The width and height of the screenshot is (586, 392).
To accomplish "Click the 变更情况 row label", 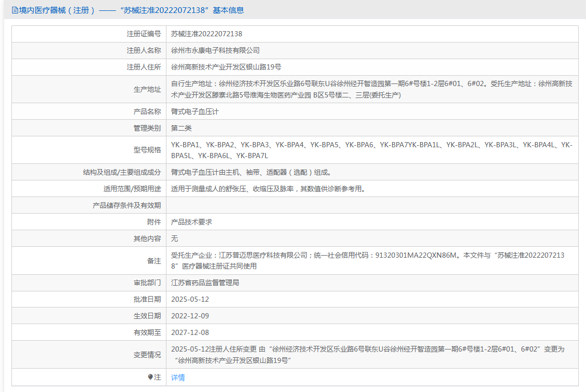I will (x=147, y=355).
